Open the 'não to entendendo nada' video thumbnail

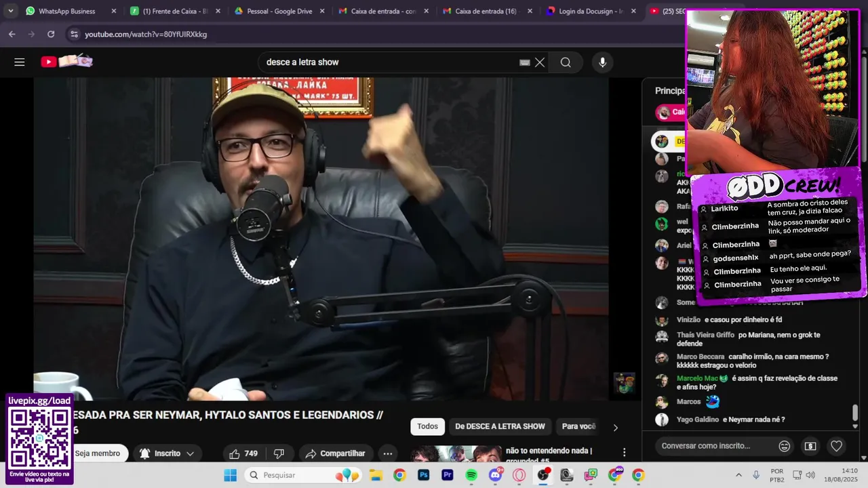pyautogui.click(x=454, y=453)
